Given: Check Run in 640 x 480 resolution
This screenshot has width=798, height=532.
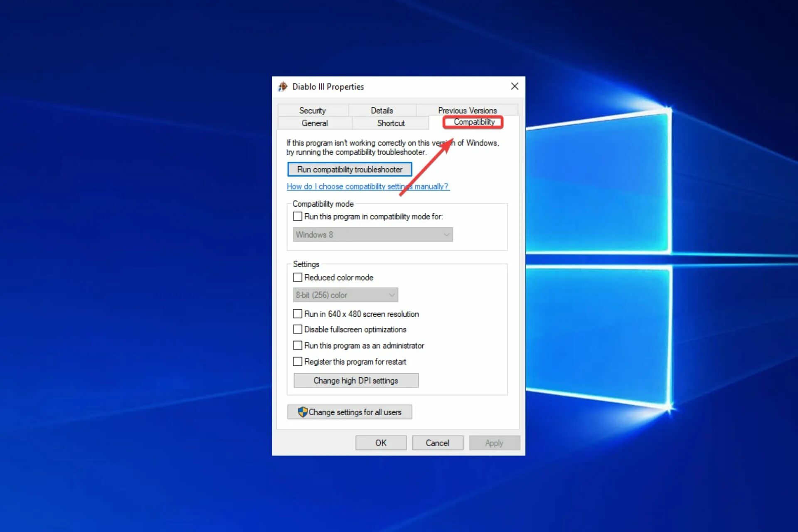Looking at the screenshot, I should 298,314.
